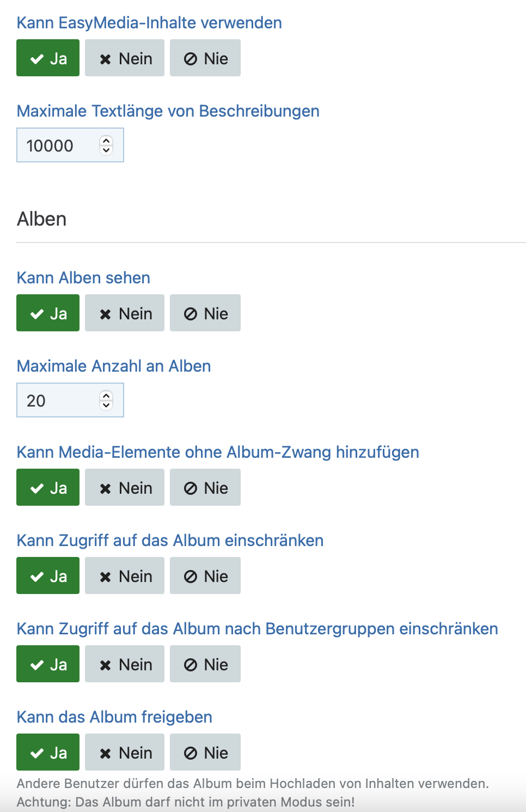Select Ja for 'Kann Zugriff auf das Album einschränken'
The image size is (526, 812).
click(48, 575)
